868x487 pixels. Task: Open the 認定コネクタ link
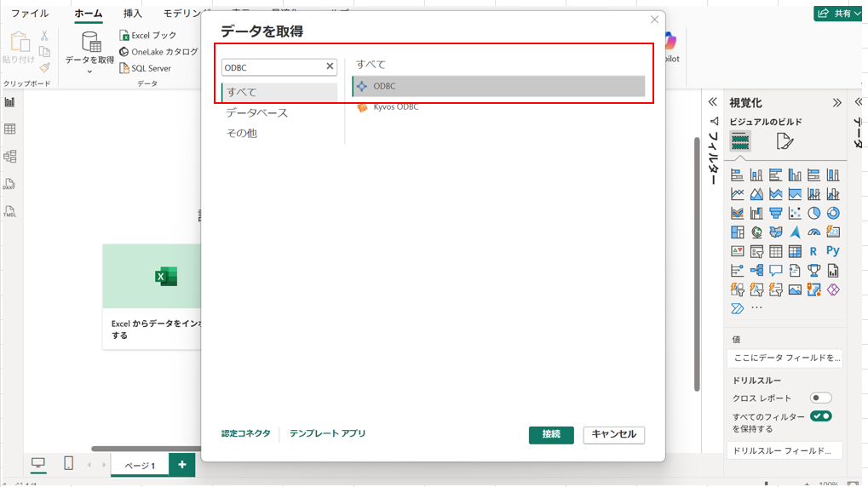pyautogui.click(x=245, y=433)
